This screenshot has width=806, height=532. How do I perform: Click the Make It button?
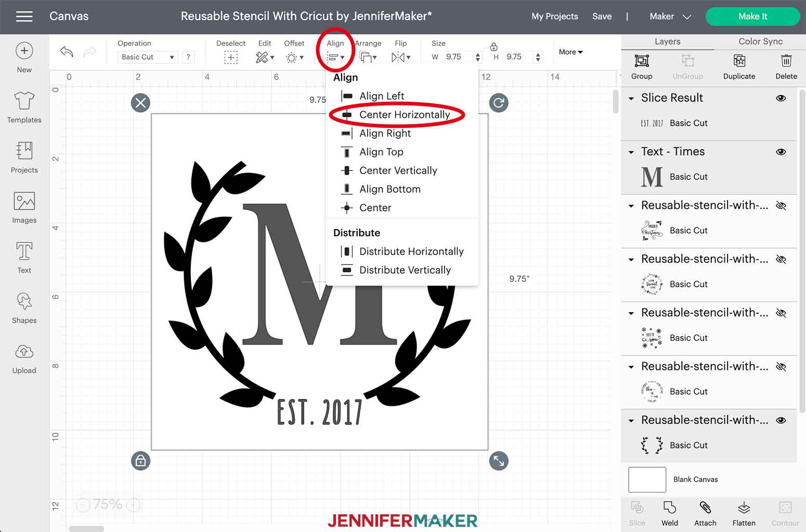pyautogui.click(x=752, y=17)
